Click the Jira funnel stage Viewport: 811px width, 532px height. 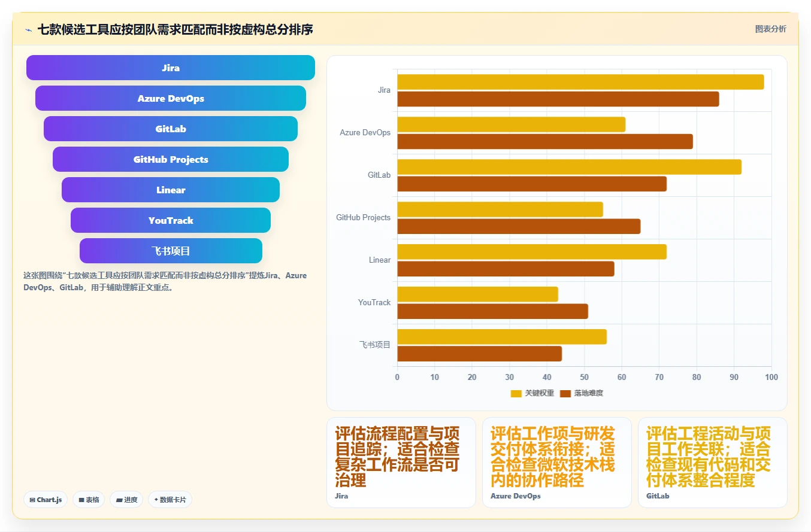(x=171, y=68)
